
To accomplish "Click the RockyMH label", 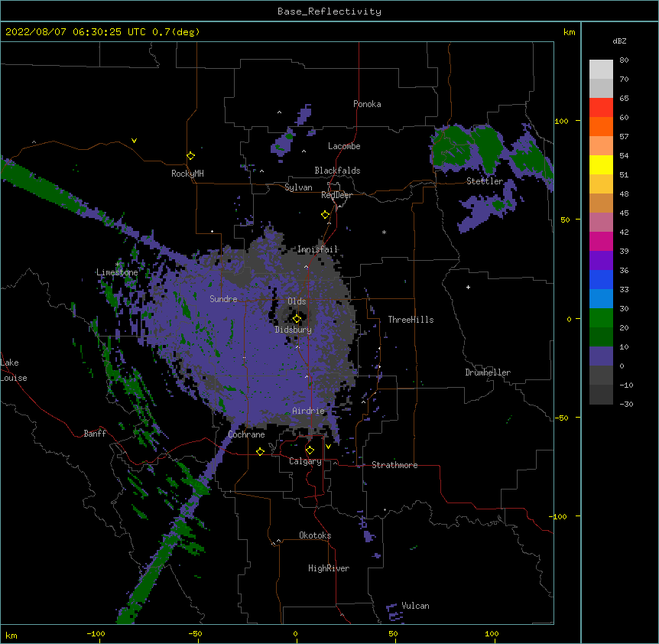I will coord(187,174).
